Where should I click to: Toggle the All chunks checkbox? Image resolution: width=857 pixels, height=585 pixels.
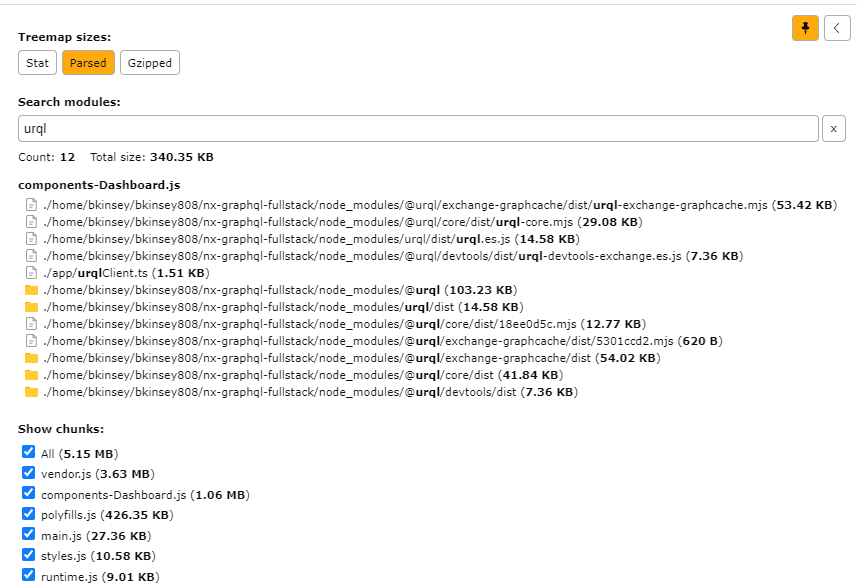point(28,452)
